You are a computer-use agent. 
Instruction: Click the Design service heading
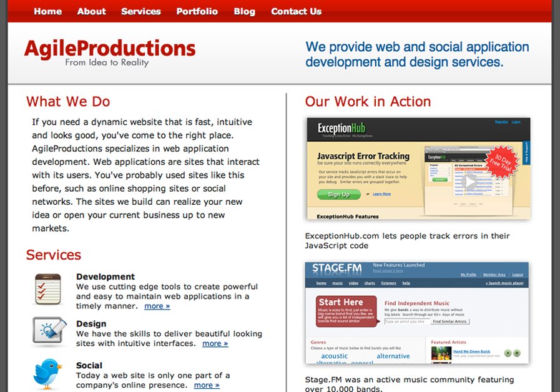tap(91, 324)
